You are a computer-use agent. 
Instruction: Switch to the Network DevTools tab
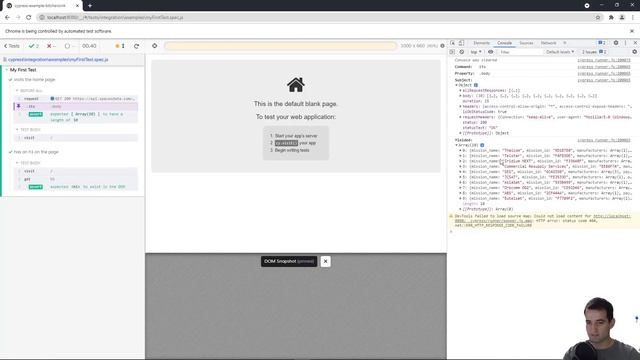coord(548,43)
